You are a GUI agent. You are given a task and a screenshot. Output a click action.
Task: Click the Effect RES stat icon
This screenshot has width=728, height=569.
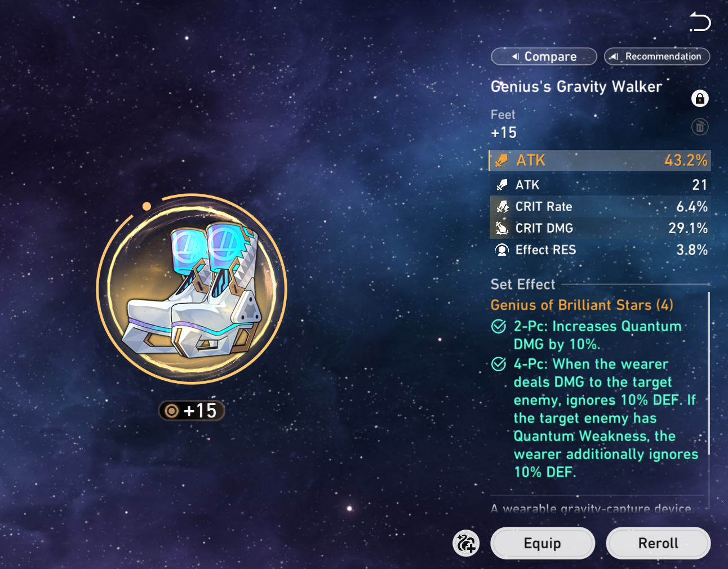click(x=501, y=250)
